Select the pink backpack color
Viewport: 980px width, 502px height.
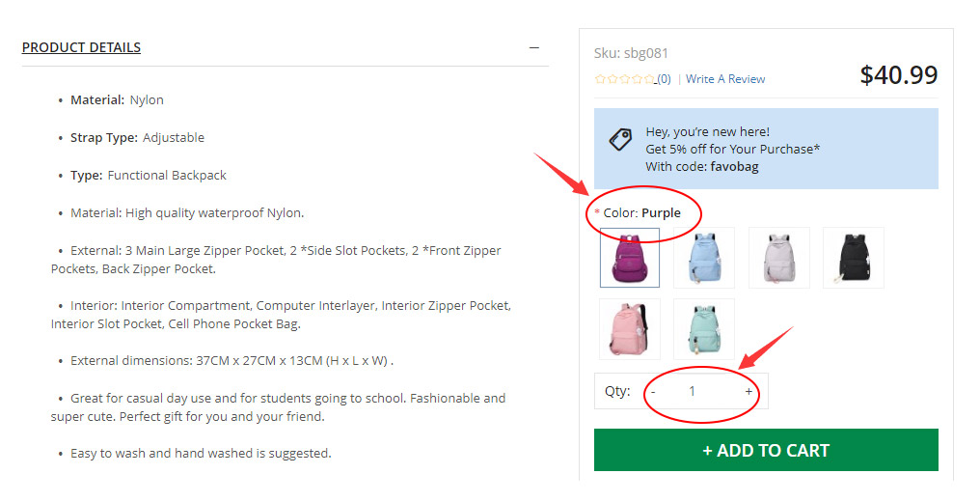630,329
